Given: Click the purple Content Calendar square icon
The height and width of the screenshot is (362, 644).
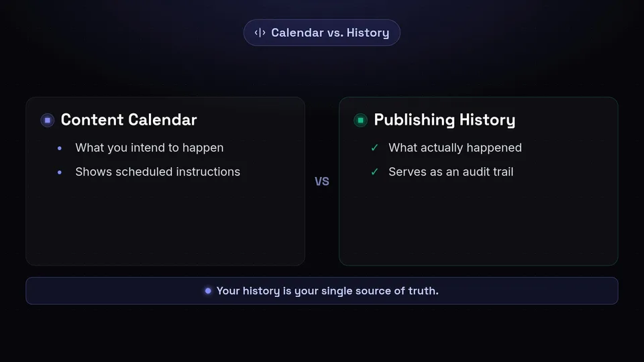Looking at the screenshot, I should point(47,120).
